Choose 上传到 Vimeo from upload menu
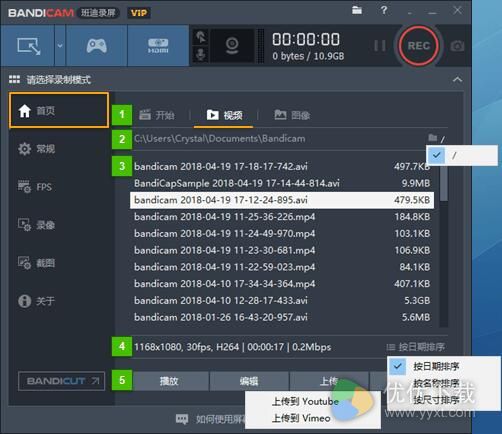This screenshot has height=434, width=502. pos(301,418)
